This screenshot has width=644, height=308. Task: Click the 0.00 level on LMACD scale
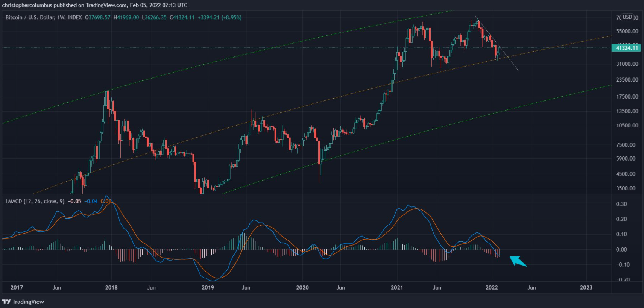(621, 249)
